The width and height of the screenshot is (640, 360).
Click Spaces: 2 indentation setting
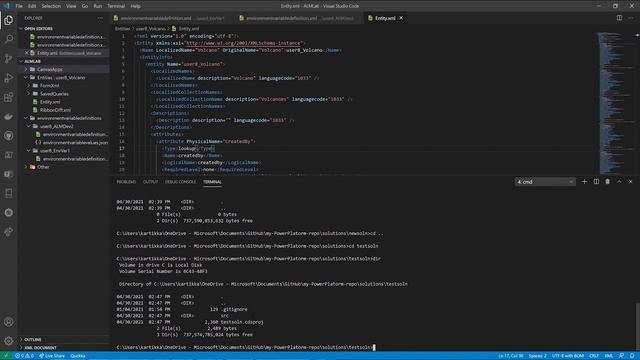(538, 356)
